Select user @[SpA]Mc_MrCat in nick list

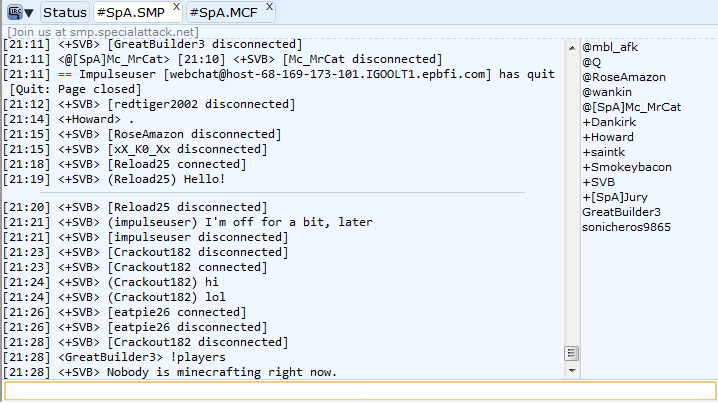tap(631, 107)
